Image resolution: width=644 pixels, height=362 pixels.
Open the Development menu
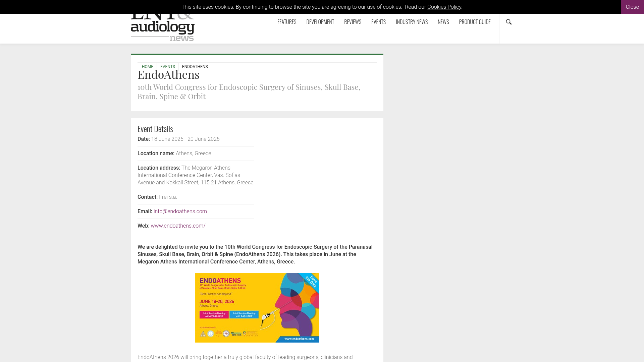[320, 22]
